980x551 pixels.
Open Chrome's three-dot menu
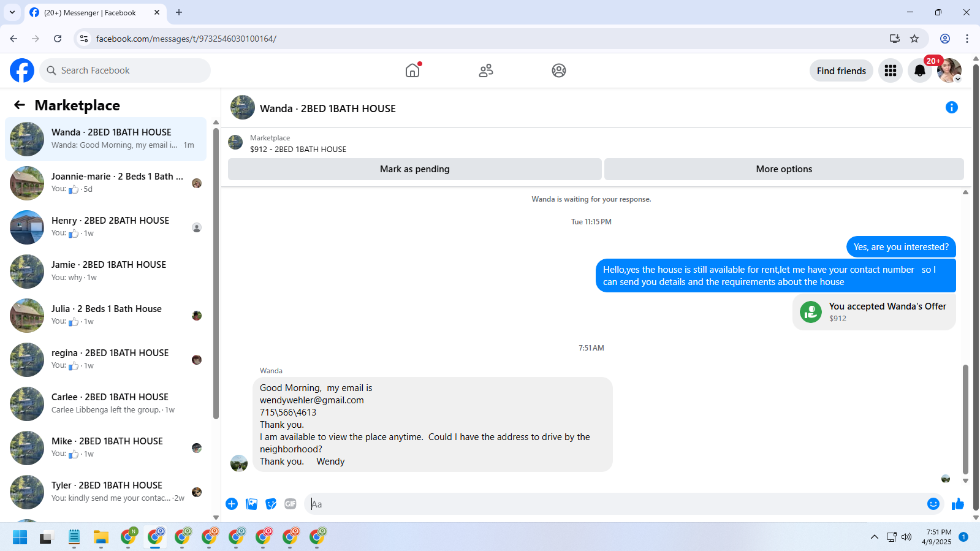click(x=967, y=39)
